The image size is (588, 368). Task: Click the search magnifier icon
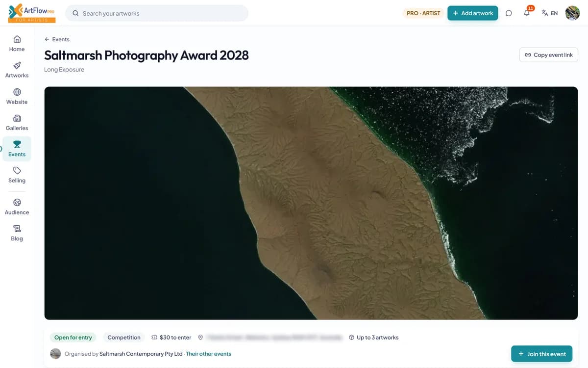coord(75,13)
